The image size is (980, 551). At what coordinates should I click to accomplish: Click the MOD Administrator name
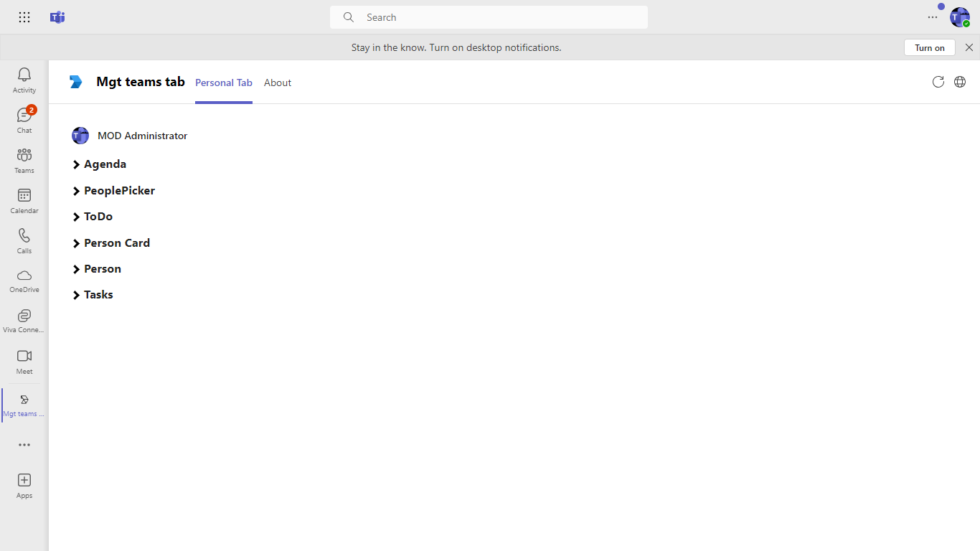pyautogui.click(x=143, y=136)
